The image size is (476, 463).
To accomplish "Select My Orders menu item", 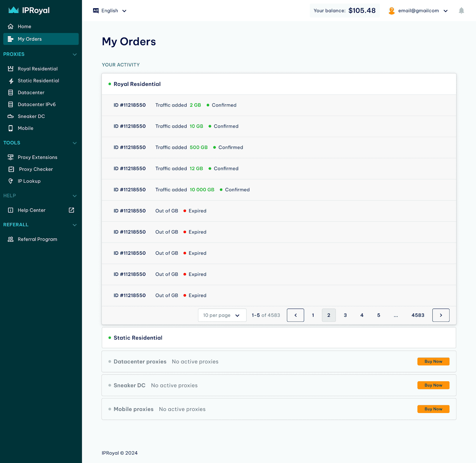I will pyautogui.click(x=41, y=39).
